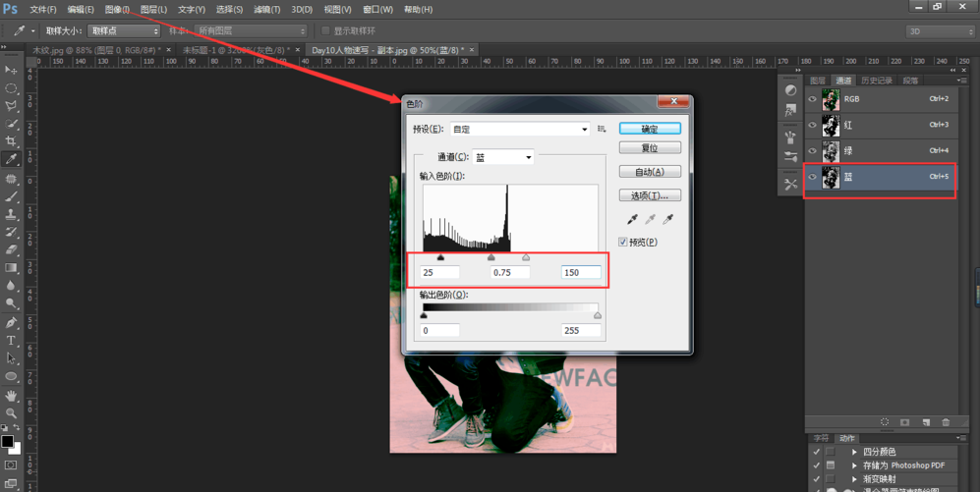
Task: Toggle Quick Mask mode
Action: [11, 465]
